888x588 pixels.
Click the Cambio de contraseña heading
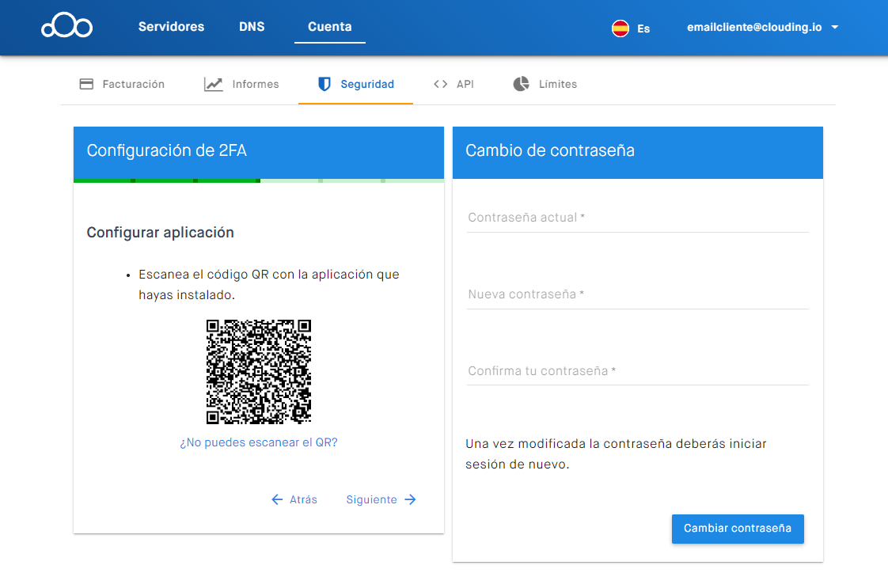tap(550, 150)
